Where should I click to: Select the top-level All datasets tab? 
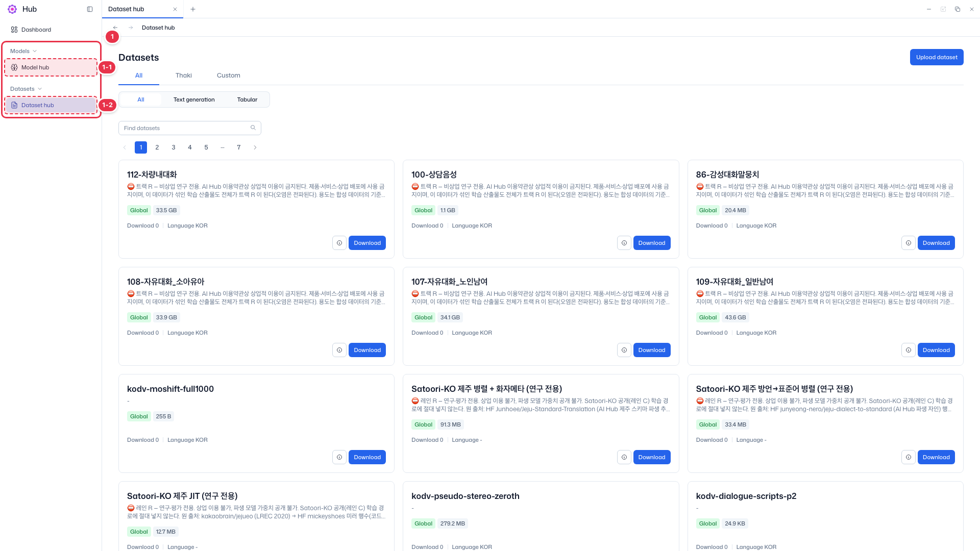coord(139,76)
